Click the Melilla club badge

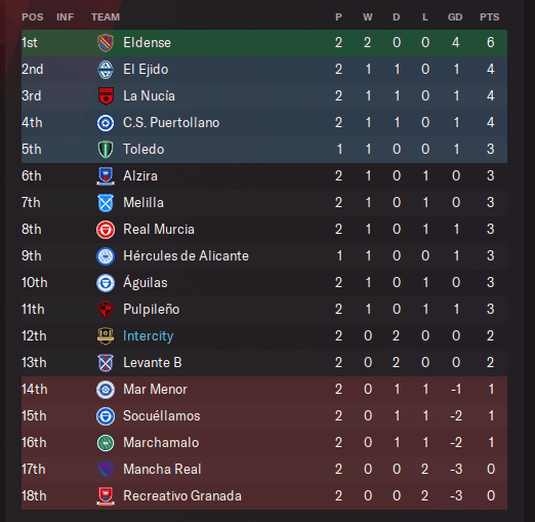(105, 203)
